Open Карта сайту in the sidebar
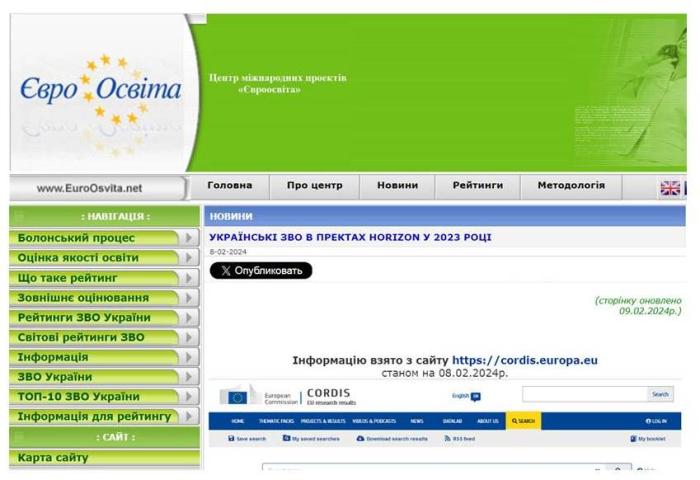The image size is (700, 480). [x=53, y=458]
